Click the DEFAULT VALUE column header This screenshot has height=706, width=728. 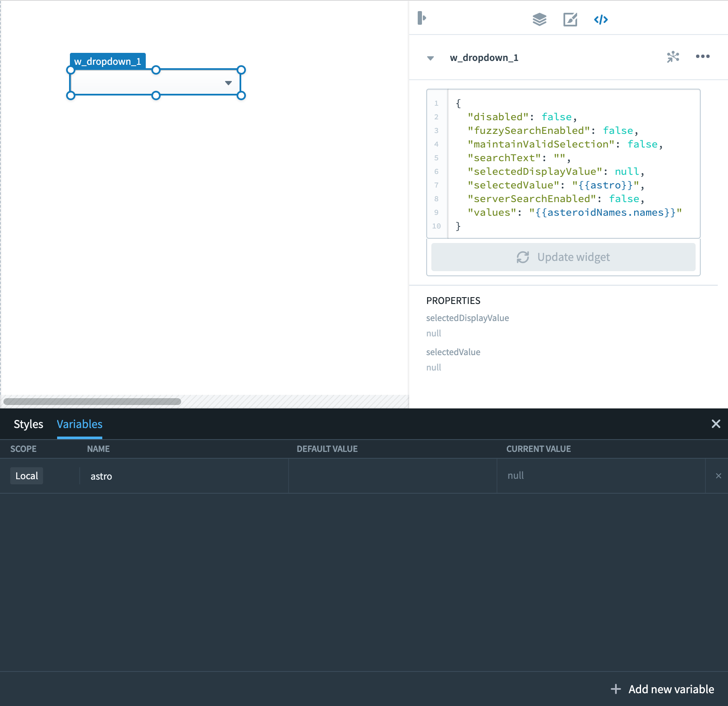[327, 449]
